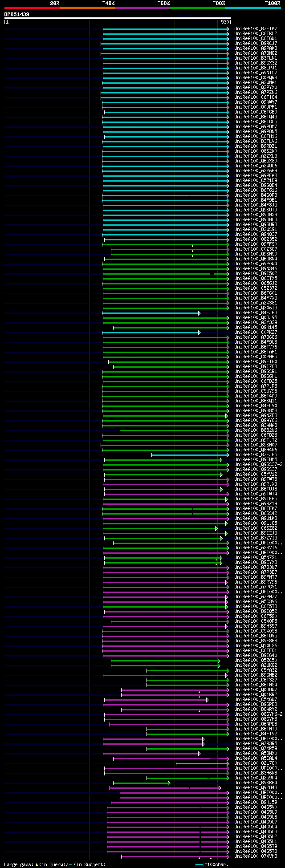
Task: Open hit UniRef100_A2Y6P9
Action: (256, 170)
